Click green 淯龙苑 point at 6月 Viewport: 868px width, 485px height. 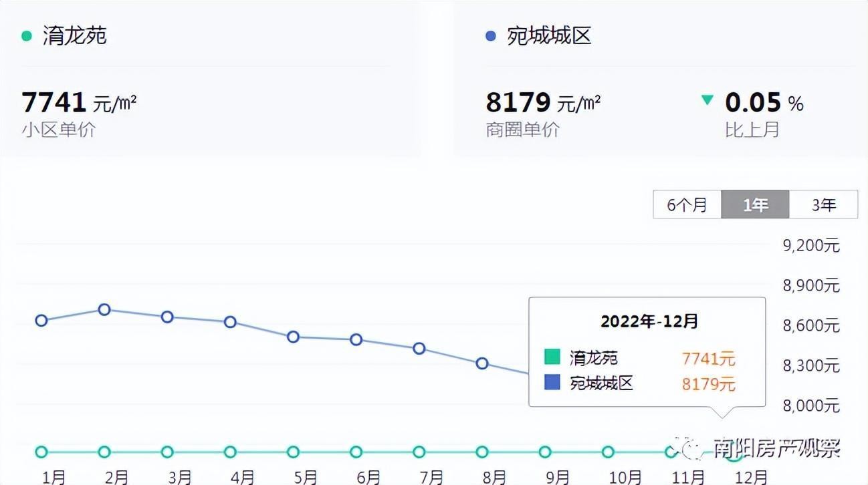[x=356, y=452]
